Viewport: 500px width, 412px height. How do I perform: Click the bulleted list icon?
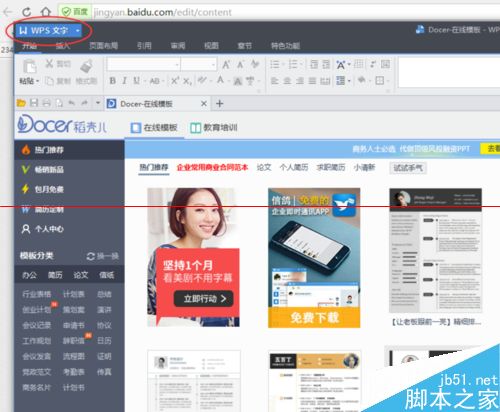(x=275, y=64)
